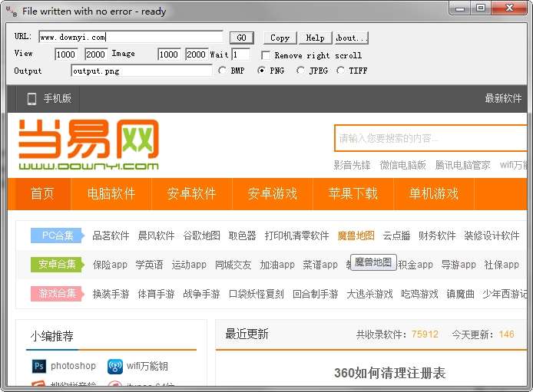Click the GO button

pos(242,38)
